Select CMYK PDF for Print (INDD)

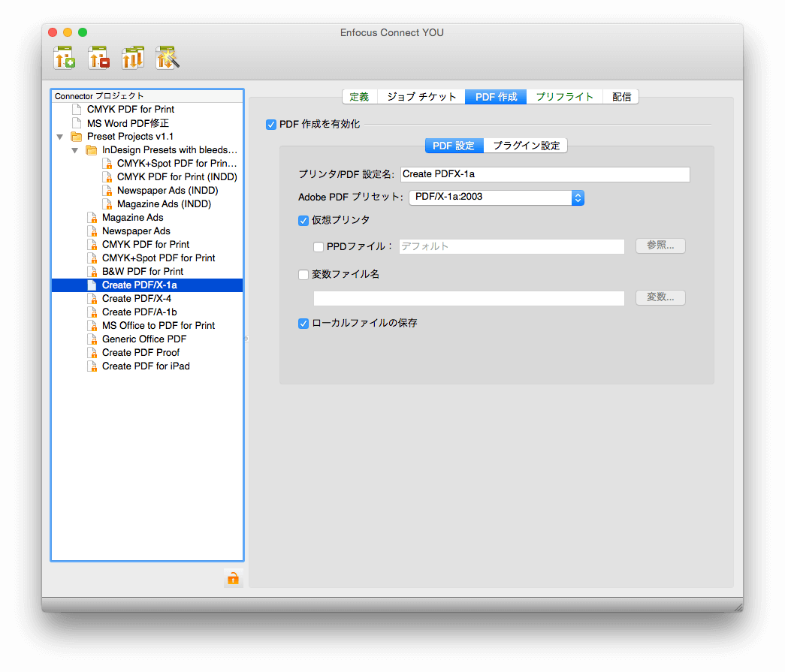(177, 177)
